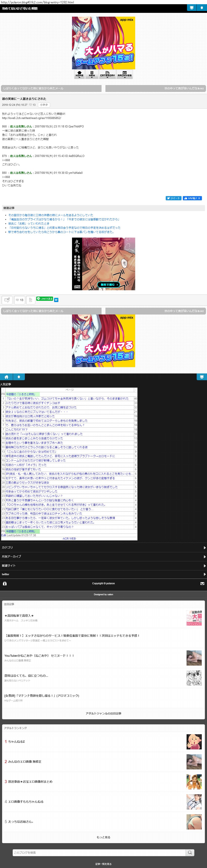This screenshot has width=207, height=868.
Task: Click もっと見る under adult ranking
Action: coord(103,837)
